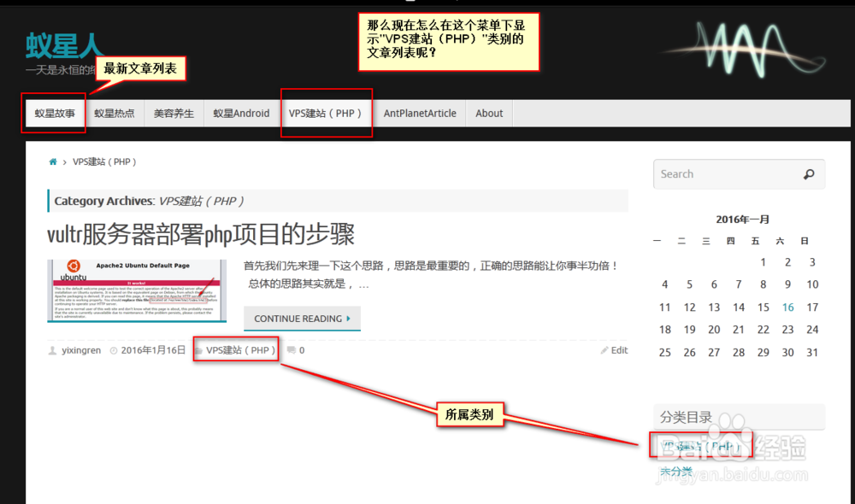855x504 pixels.
Task: Open the 蚁星热点 menu item
Action: coord(115,113)
